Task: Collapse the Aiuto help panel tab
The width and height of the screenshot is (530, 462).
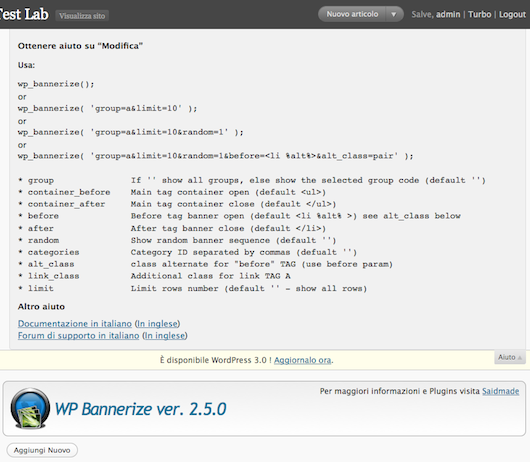Action: [x=510, y=357]
